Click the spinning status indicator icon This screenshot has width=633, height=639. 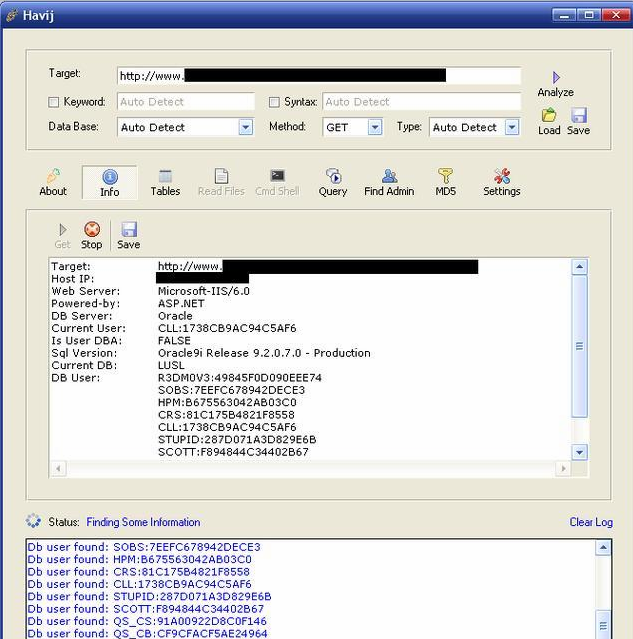(x=33, y=521)
